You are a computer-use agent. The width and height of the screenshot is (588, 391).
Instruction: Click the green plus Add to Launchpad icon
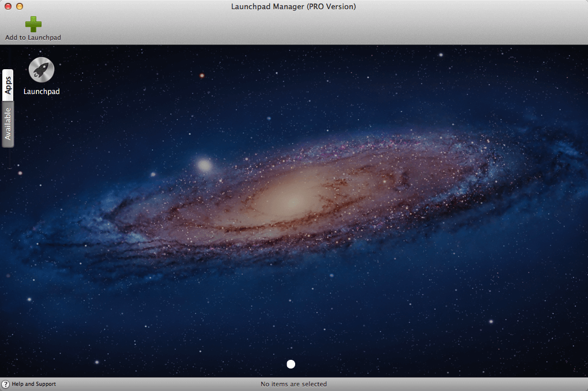33,24
